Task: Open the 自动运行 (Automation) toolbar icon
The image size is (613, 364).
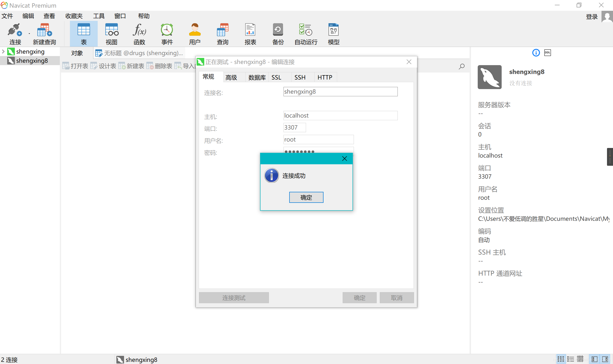Action: pos(306,34)
